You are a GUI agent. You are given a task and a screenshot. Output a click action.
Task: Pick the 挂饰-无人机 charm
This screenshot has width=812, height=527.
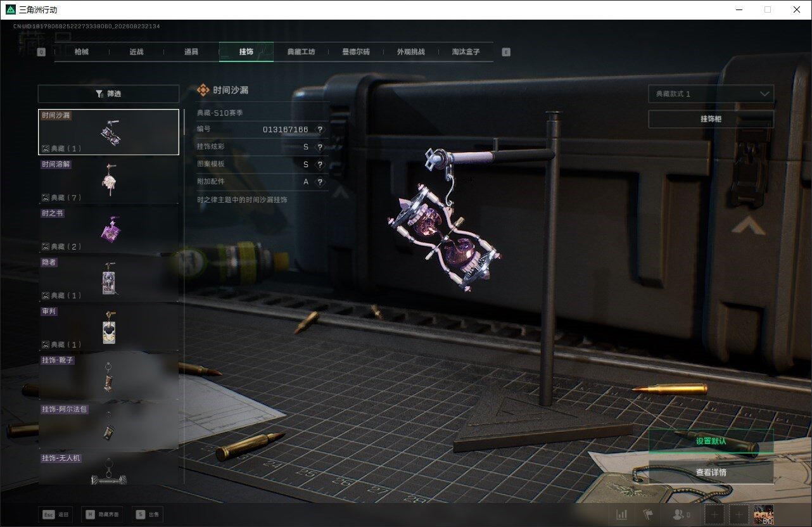coord(108,469)
